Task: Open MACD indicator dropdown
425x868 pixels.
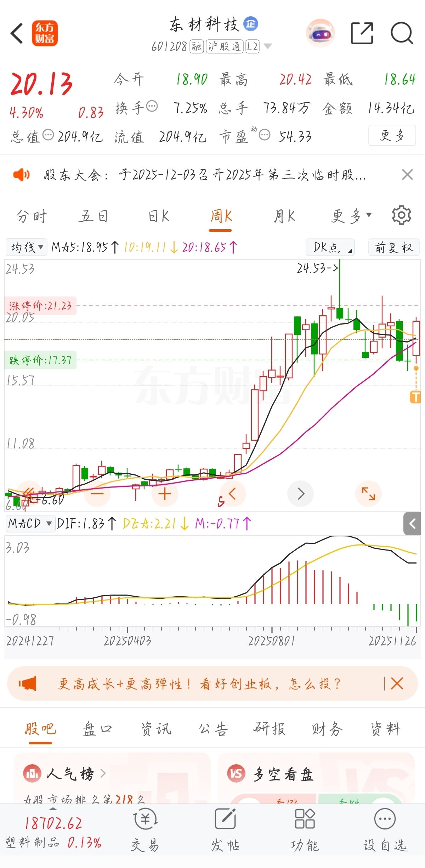Action: coord(30,524)
